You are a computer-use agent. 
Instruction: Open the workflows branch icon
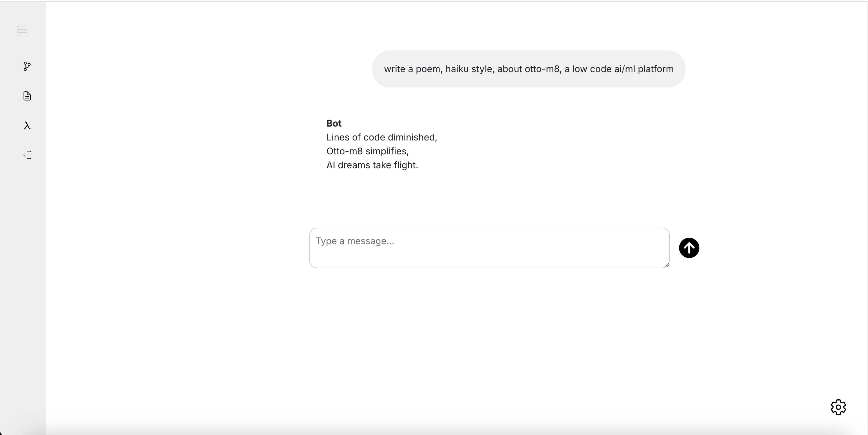27,66
